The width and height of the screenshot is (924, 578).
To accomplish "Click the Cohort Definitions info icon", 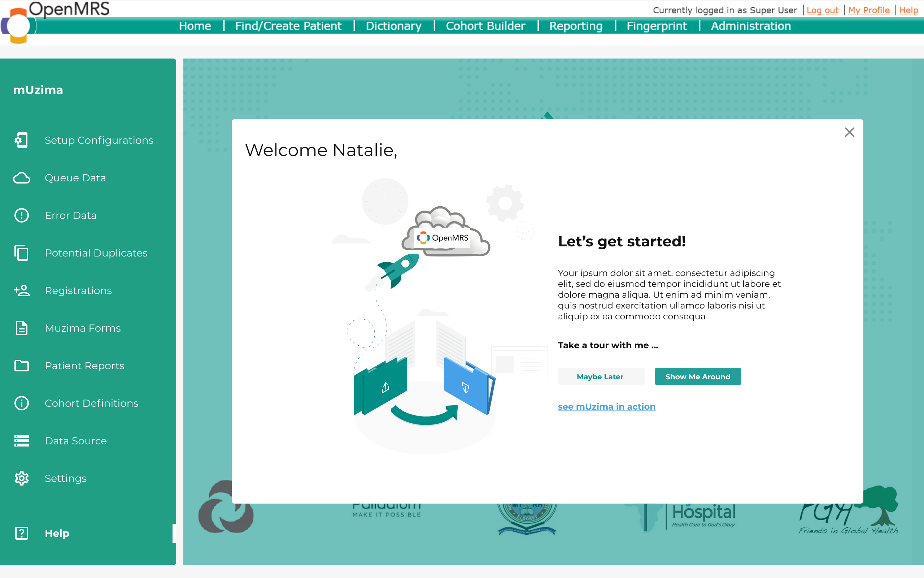I will click(21, 403).
